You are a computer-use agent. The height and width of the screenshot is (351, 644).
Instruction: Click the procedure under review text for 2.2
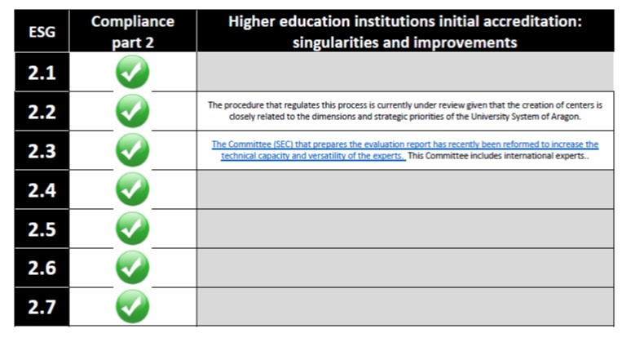pyautogui.click(x=405, y=111)
